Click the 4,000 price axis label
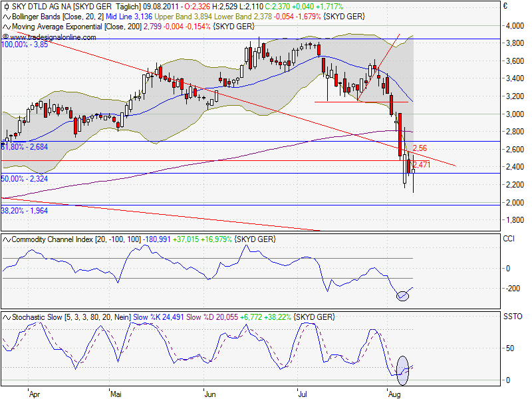The image size is (532, 399). 515,26
